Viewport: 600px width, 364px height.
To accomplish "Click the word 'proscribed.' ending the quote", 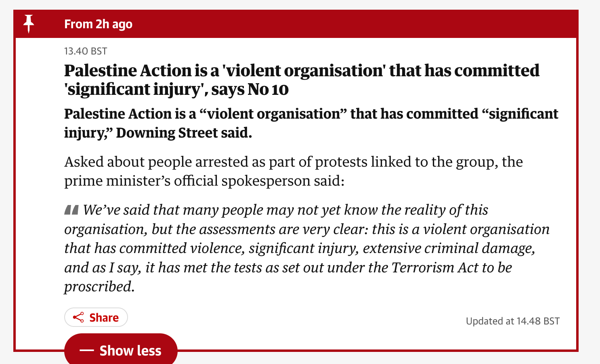I will [x=99, y=287].
